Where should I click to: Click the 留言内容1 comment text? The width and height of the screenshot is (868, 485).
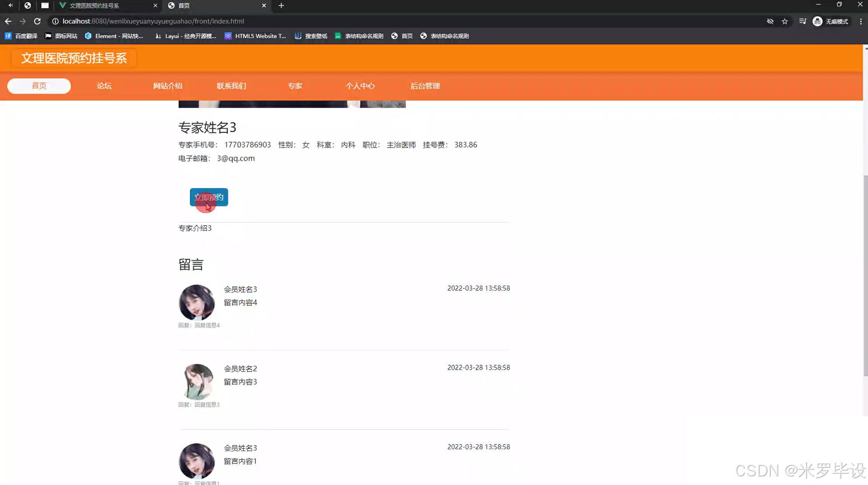[240, 461]
